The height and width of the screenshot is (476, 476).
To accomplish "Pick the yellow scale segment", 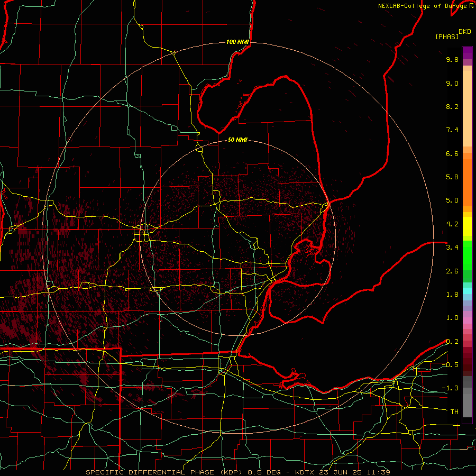I will click(x=467, y=226).
